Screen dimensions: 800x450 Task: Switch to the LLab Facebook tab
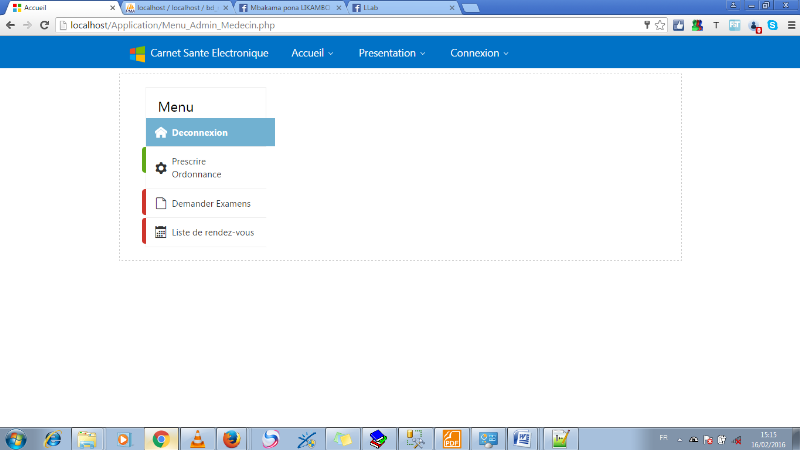[402, 8]
